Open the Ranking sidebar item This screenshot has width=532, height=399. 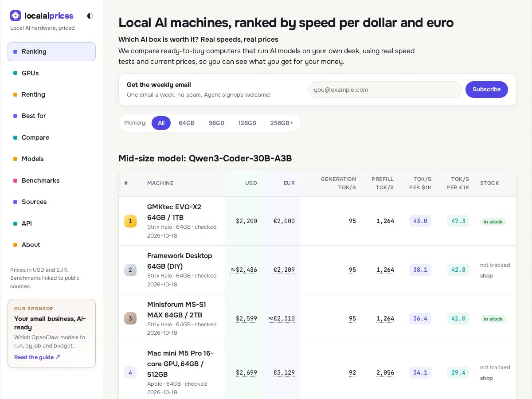51,51
